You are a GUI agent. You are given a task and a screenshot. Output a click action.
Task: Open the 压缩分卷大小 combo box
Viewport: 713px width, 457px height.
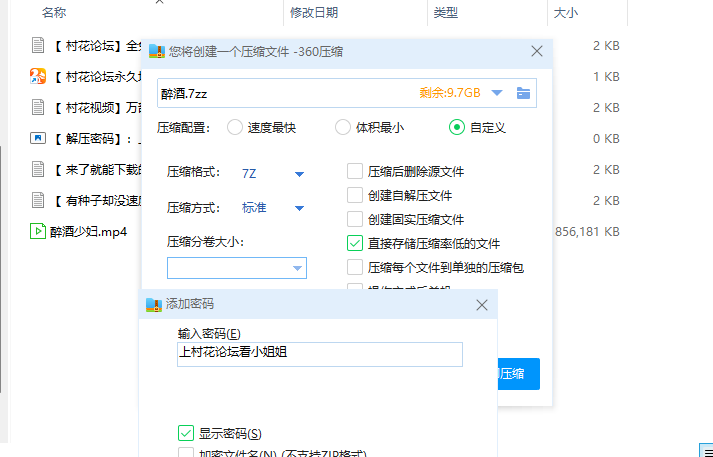(x=297, y=268)
